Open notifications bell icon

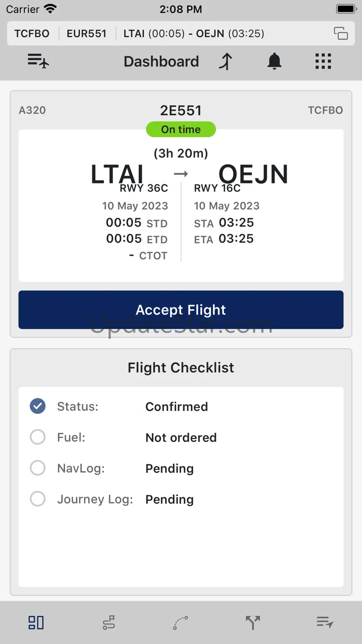(x=274, y=61)
